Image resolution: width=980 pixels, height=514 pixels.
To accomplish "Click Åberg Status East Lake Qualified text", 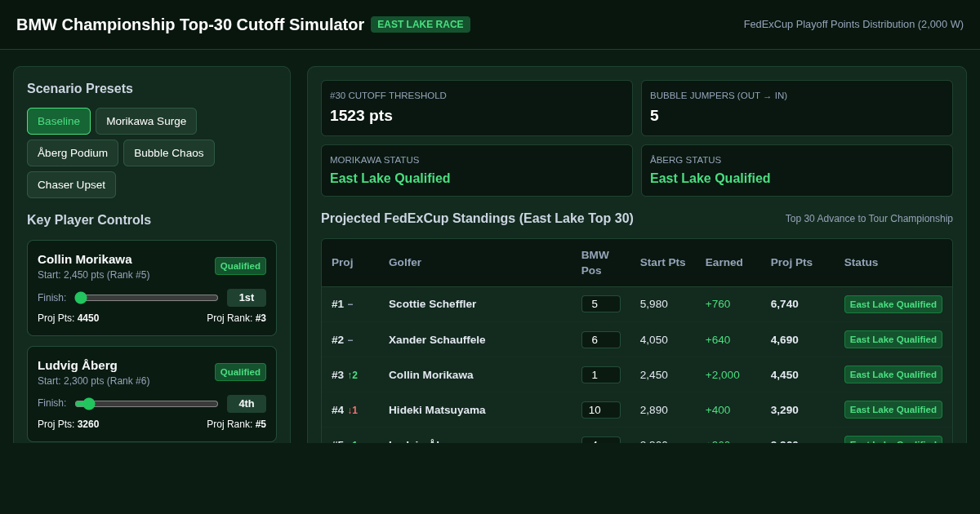I will (710, 178).
